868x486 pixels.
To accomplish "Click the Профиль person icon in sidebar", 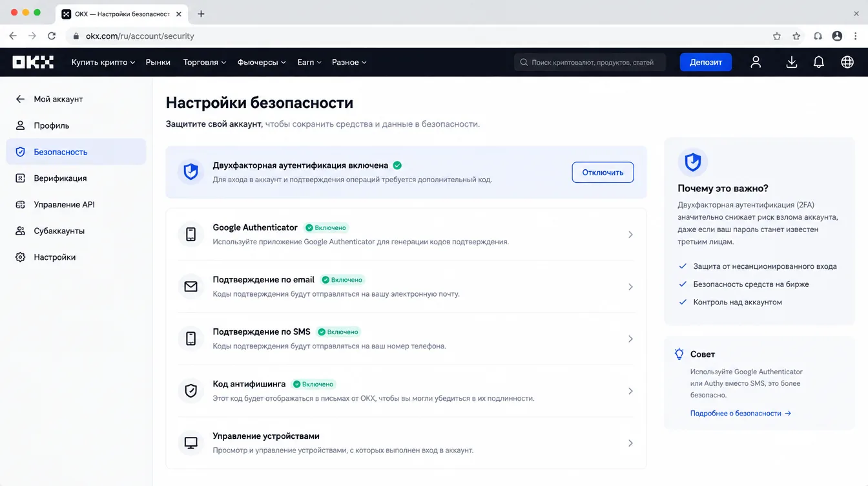I will [21, 125].
